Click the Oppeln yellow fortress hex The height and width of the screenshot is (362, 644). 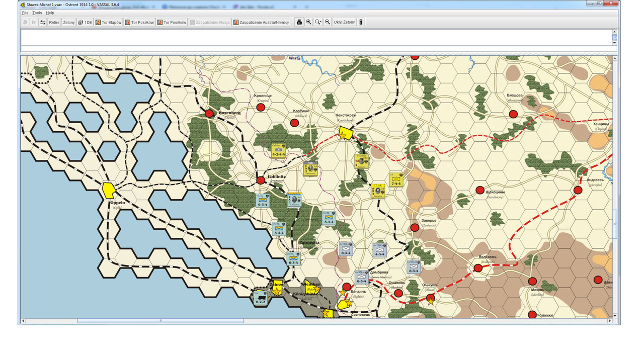108,190
